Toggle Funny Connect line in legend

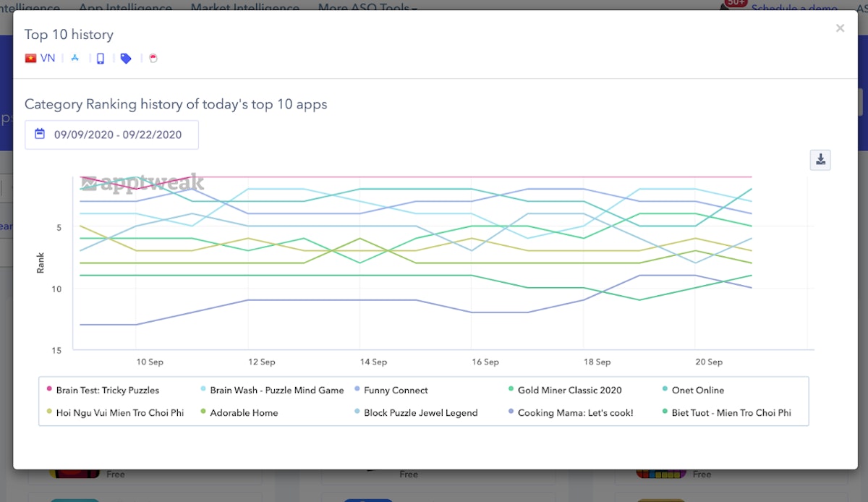point(396,390)
